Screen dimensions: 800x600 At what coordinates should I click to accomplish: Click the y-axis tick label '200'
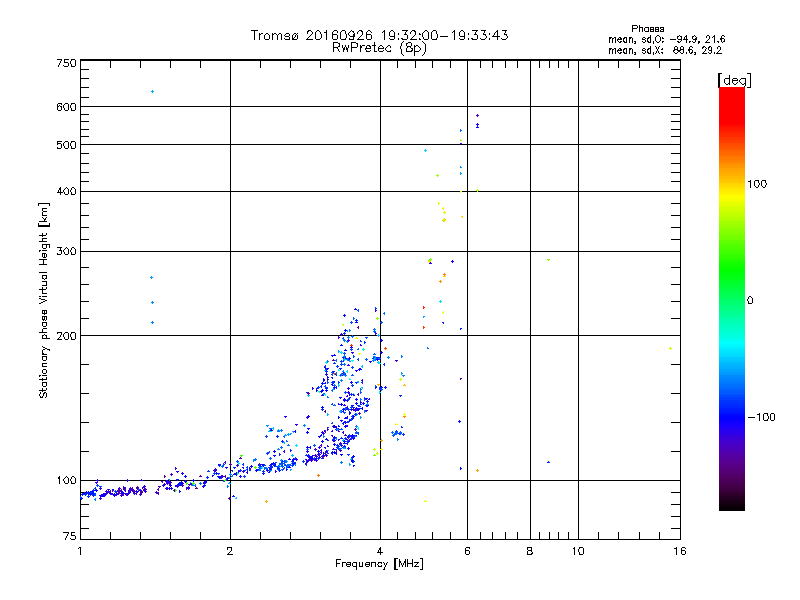coord(66,336)
